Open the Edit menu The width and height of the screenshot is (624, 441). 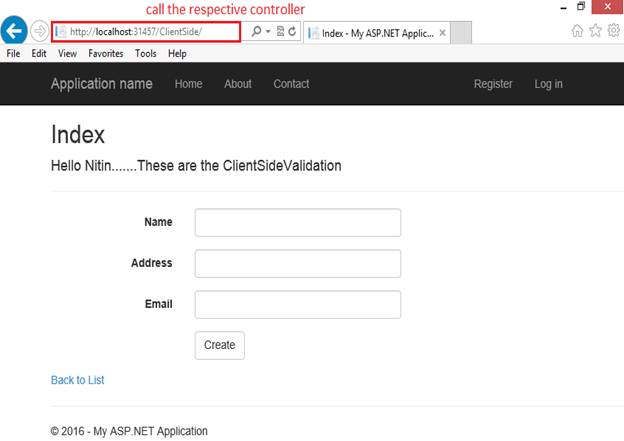coord(39,53)
